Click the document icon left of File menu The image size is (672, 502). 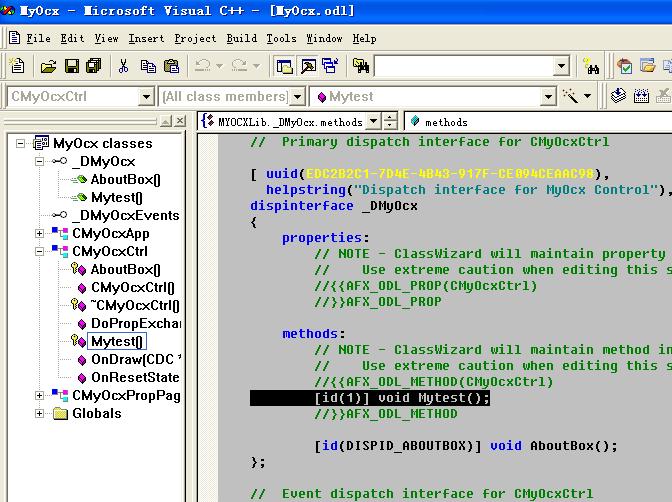(x=15, y=38)
